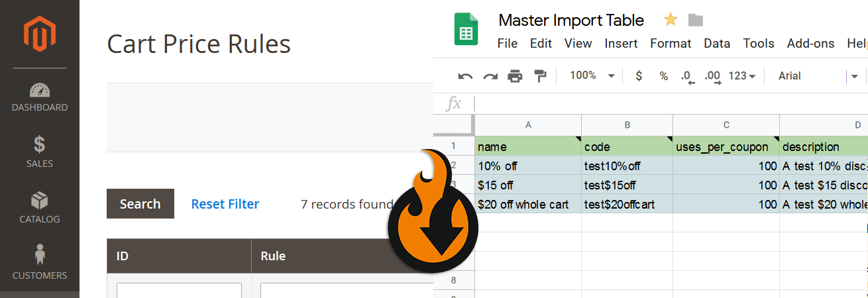This screenshot has height=298, width=868.
Task: Click the Magento logo in the sidebar
Action: tap(40, 33)
